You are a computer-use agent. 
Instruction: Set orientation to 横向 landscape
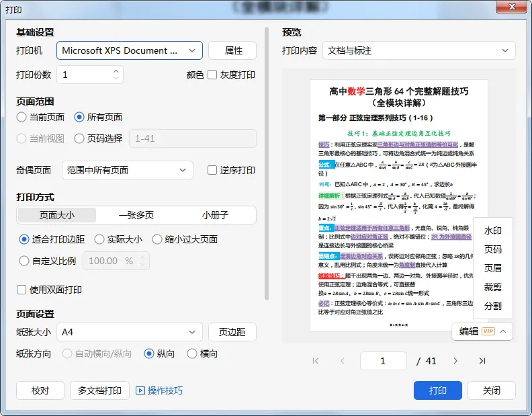(192, 353)
